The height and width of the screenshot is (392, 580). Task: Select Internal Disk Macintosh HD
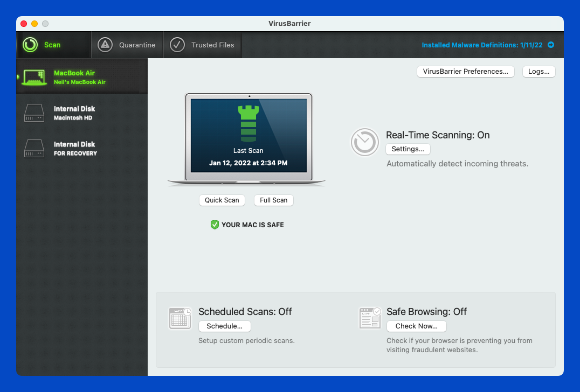82,113
